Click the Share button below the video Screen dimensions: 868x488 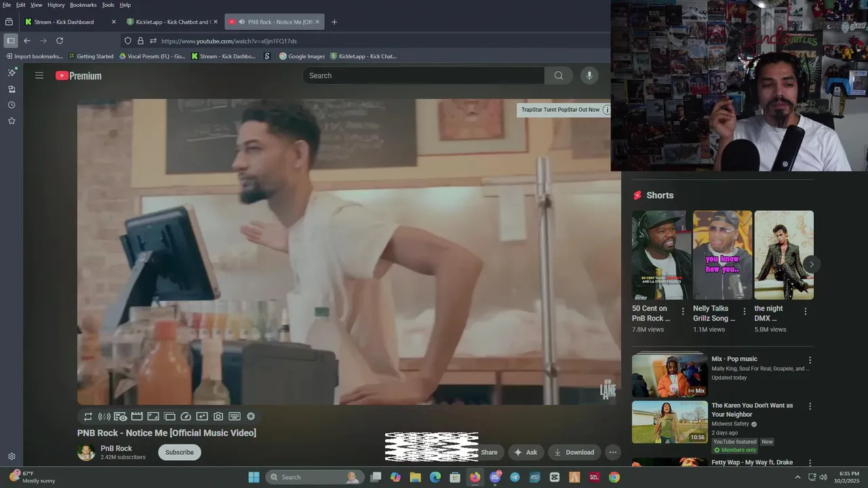click(x=489, y=452)
